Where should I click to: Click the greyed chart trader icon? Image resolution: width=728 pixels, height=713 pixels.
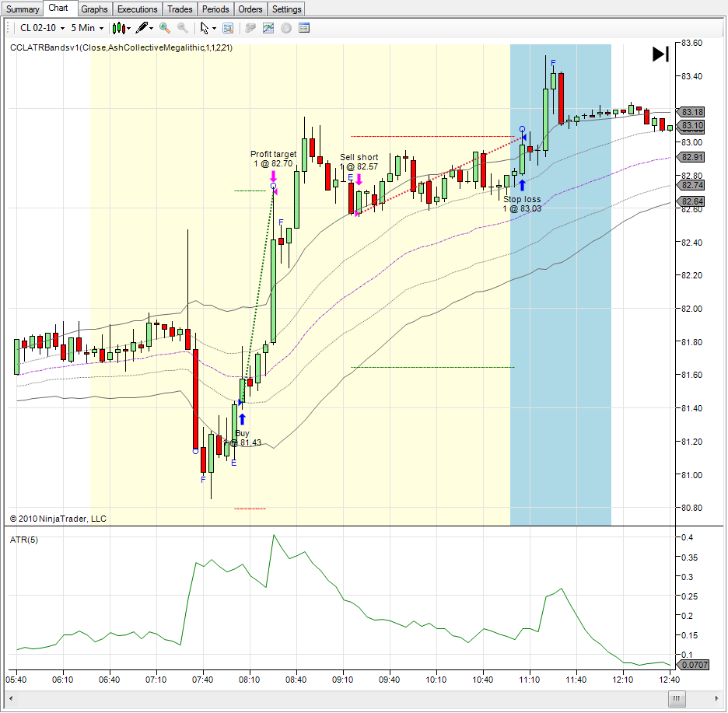pyautogui.click(x=250, y=28)
